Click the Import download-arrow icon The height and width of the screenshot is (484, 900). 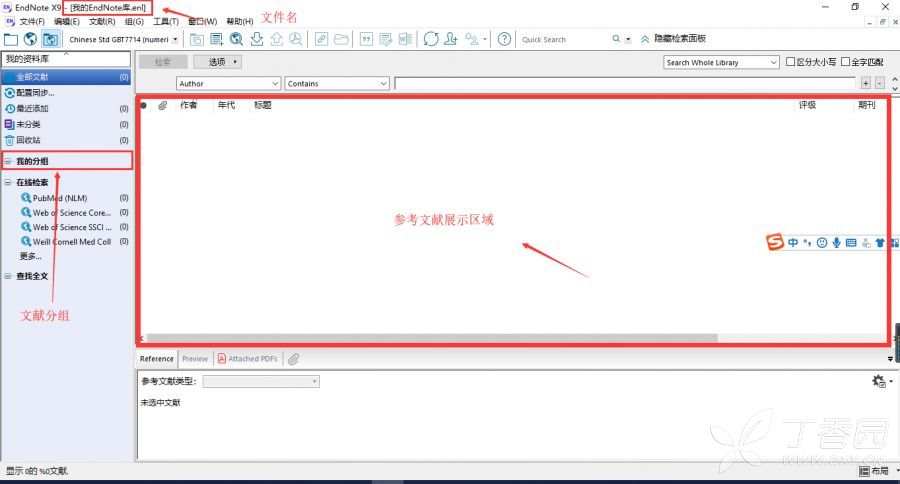point(257,39)
